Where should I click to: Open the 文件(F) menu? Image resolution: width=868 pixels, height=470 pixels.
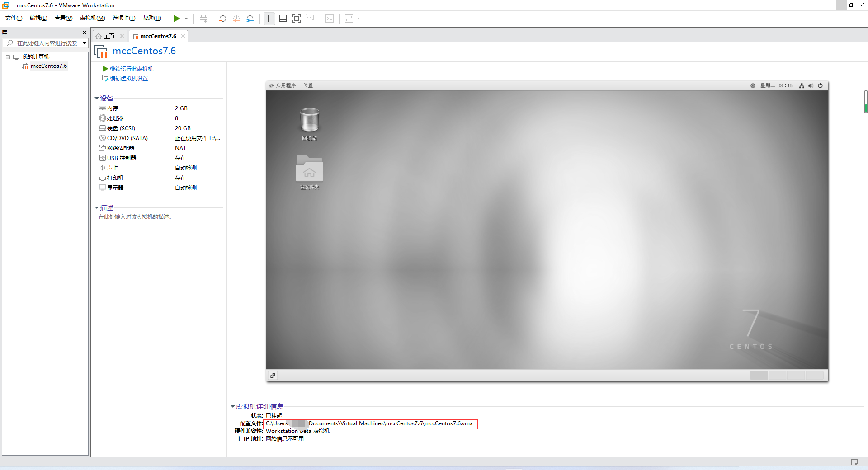click(x=14, y=18)
